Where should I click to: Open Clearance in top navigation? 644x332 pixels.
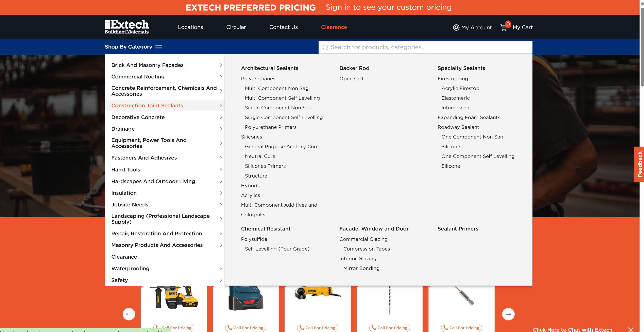(334, 27)
